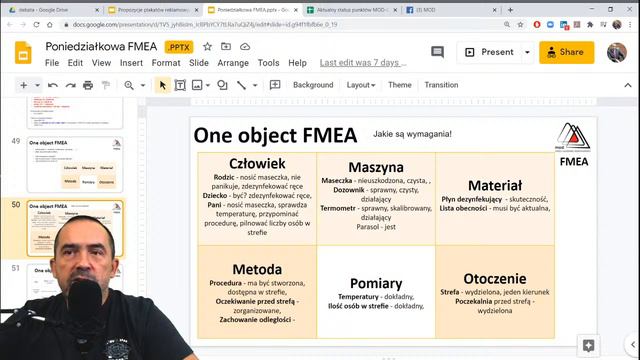Click the presentation title Poniedziałkowa FMEA
640x360 pixels.
[101, 47]
